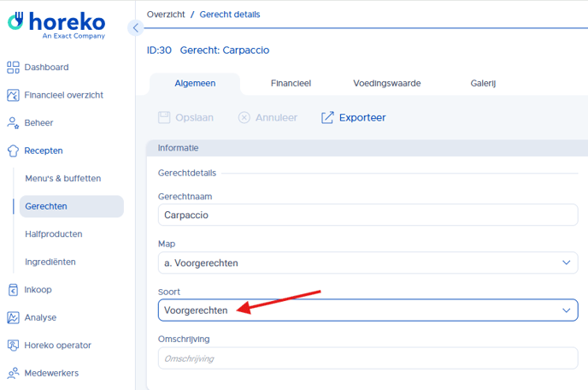This screenshot has width=588, height=390.
Task: Open Halfproducten in the sidebar
Action: tap(54, 233)
